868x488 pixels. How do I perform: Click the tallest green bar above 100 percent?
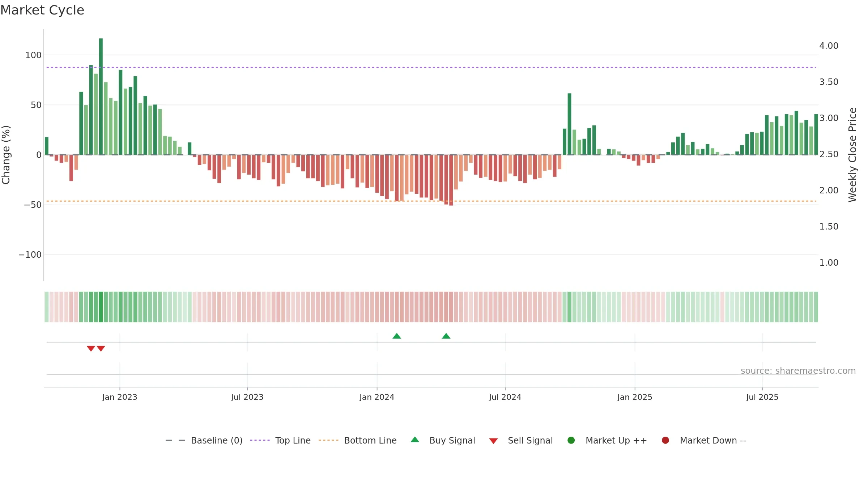tap(101, 97)
